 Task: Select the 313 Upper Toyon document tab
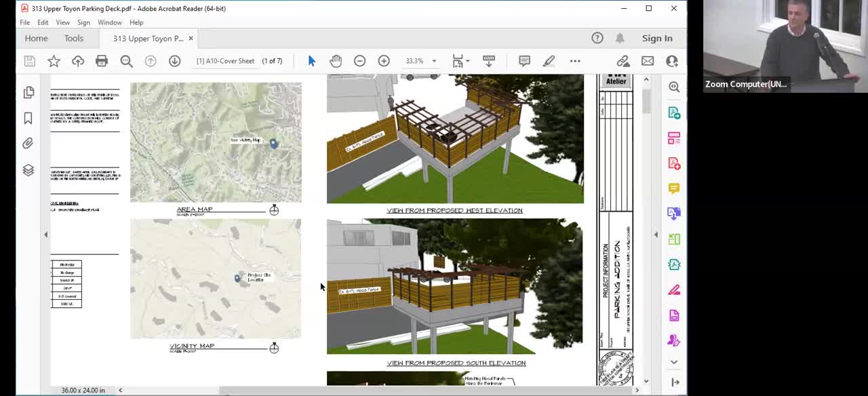pos(148,39)
